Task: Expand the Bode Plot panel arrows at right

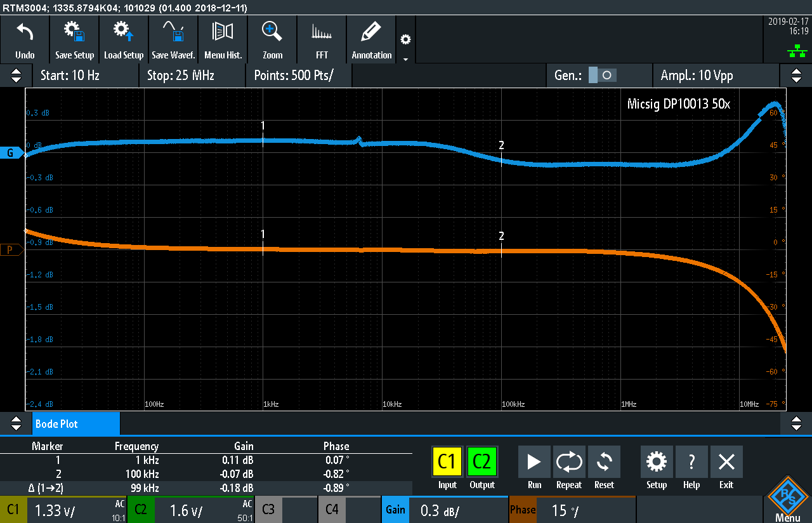Action: [x=796, y=423]
